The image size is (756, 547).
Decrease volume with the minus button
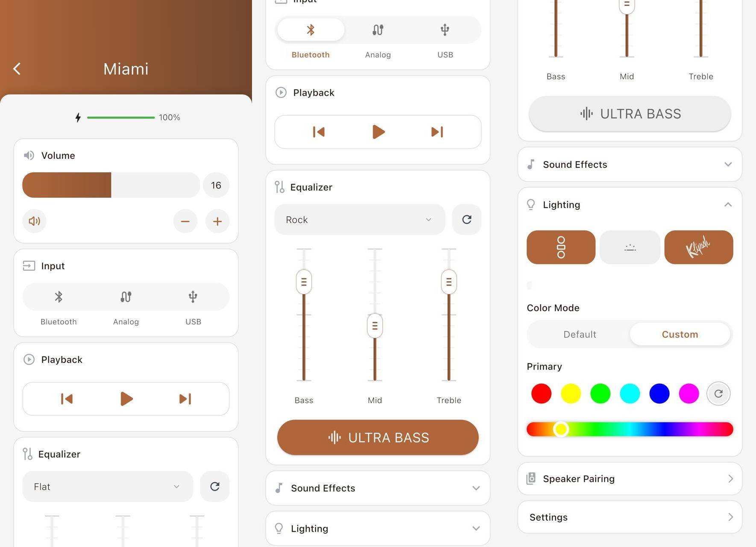[185, 221]
